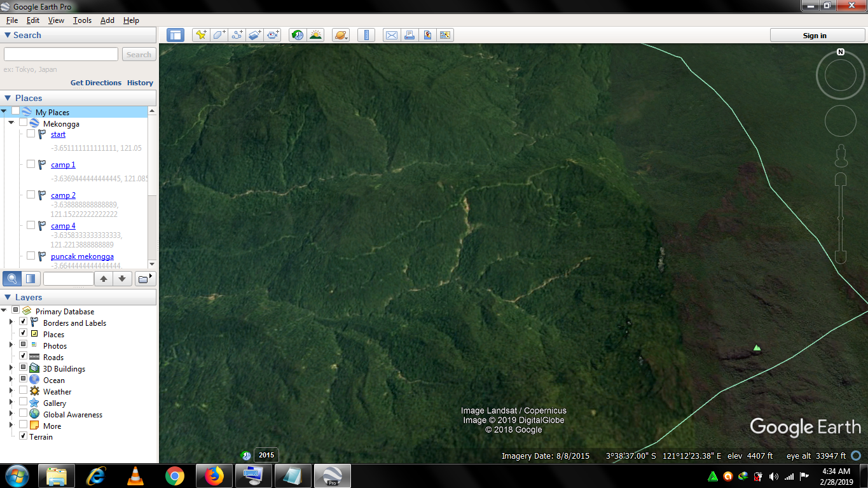The height and width of the screenshot is (488, 868).
Task: Open the camp 4 placemark link
Action: [x=63, y=226]
